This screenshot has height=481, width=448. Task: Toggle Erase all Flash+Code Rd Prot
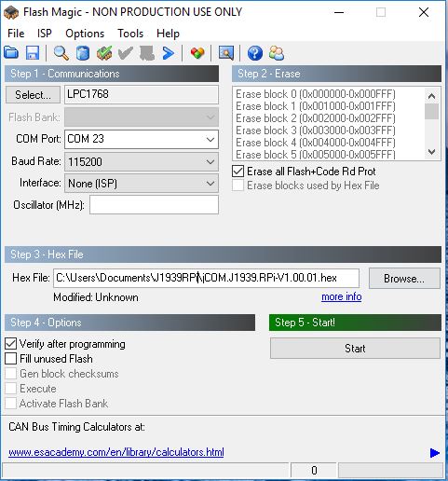click(x=238, y=172)
